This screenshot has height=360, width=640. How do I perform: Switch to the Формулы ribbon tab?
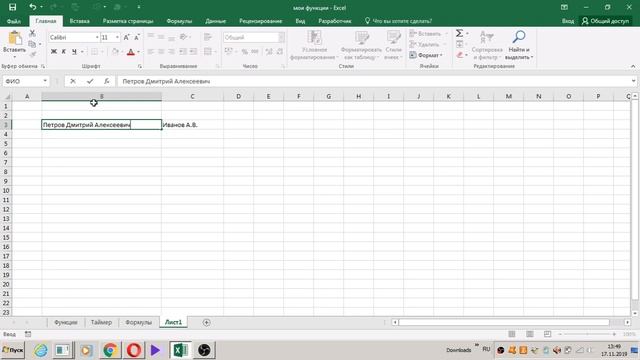(179, 21)
